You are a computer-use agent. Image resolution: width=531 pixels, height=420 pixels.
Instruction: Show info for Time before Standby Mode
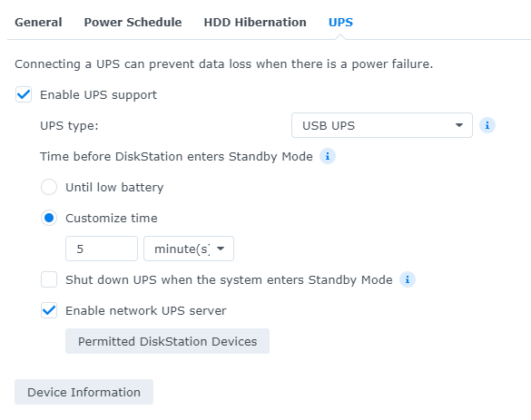328,156
